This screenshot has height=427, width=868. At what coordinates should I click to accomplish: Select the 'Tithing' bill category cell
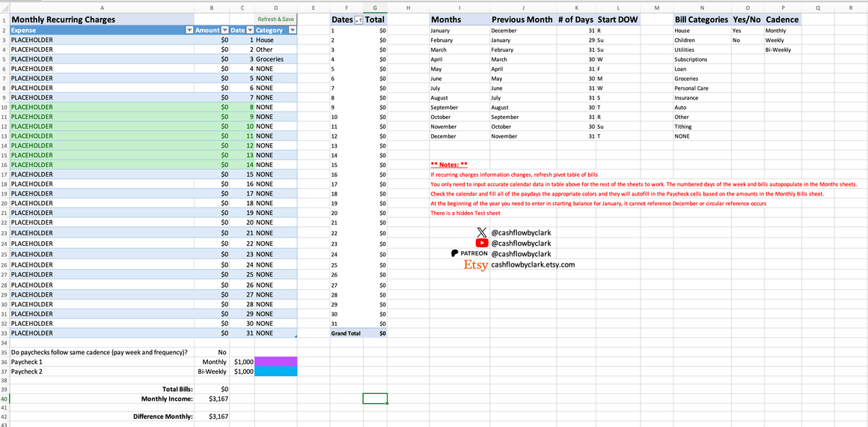[702, 127]
